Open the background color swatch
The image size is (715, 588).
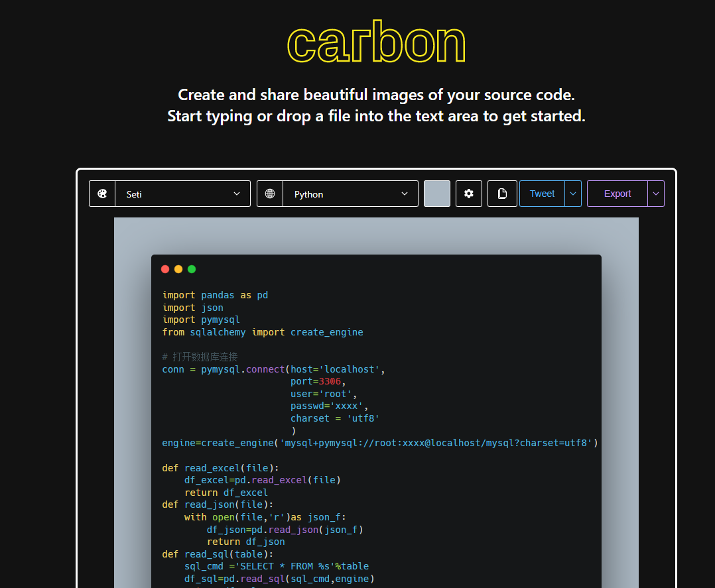pos(437,194)
